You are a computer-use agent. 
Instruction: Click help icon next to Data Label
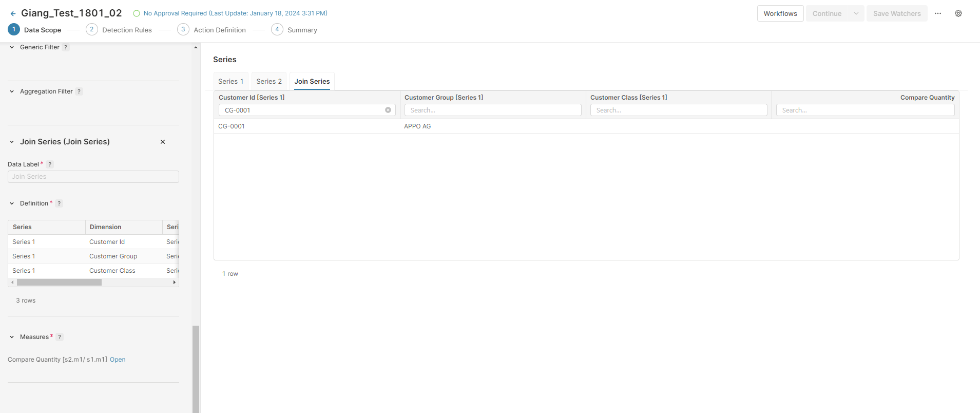click(x=50, y=164)
